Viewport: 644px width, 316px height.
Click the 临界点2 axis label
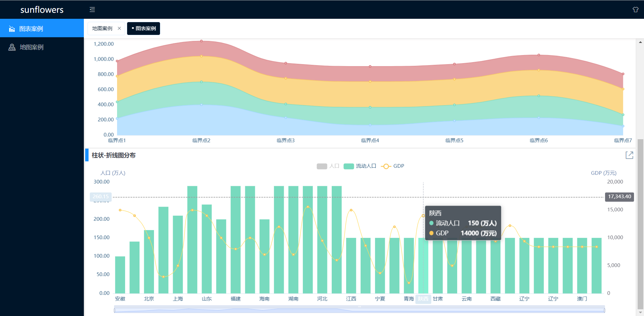(x=201, y=141)
